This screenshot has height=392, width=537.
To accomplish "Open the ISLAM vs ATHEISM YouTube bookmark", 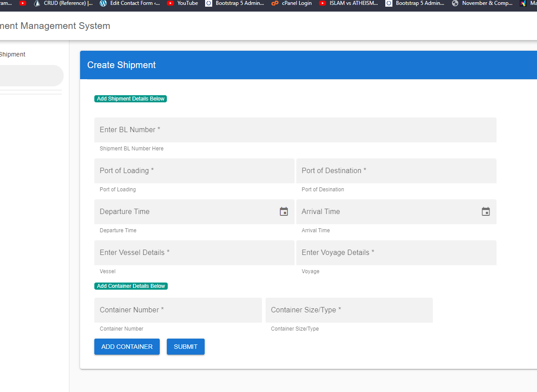I will [349, 3].
